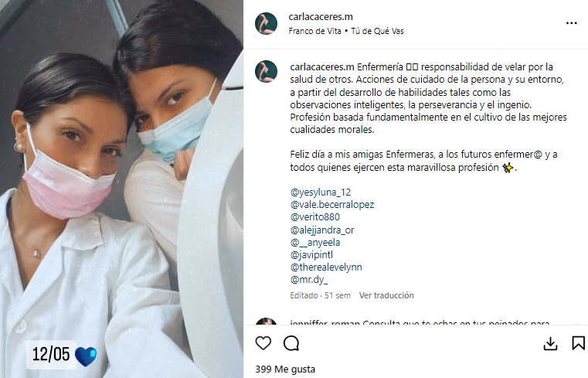Click Ver traducción to translate the caption
Image resolution: width=588 pixels, height=378 pixels.
pyautogui.click(x=386, y=295)
